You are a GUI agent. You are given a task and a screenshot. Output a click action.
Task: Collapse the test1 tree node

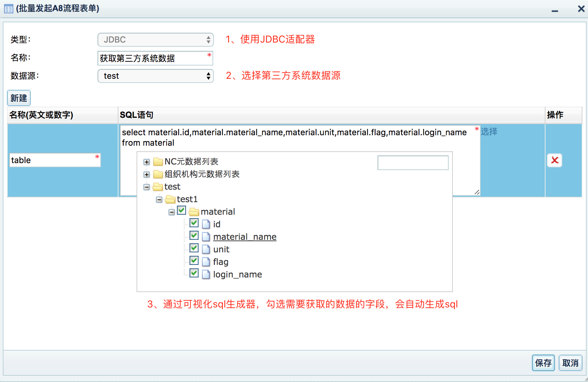click(x=159, y=200)
